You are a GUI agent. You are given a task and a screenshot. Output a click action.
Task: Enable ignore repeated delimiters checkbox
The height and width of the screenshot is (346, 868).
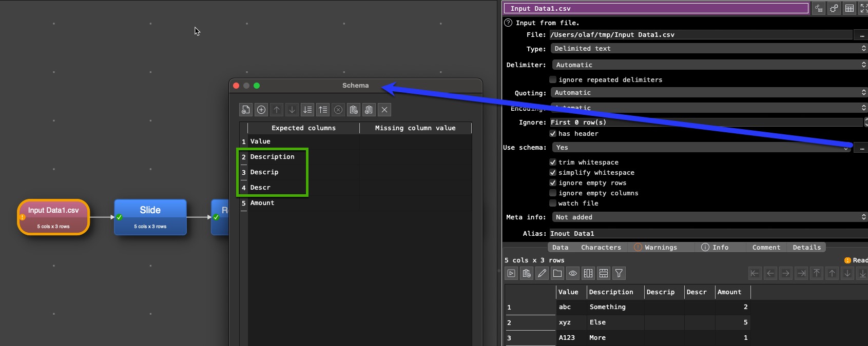click(553, 79)
